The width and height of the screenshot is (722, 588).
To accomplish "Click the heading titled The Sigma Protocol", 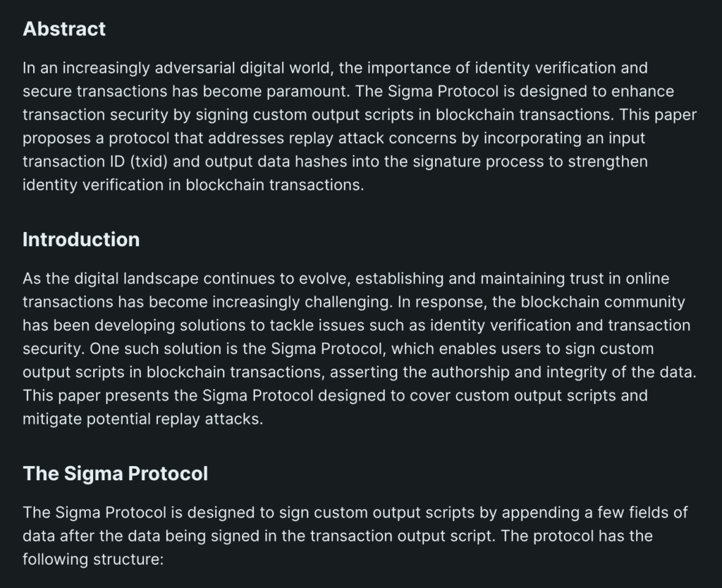I will point(115,473).
